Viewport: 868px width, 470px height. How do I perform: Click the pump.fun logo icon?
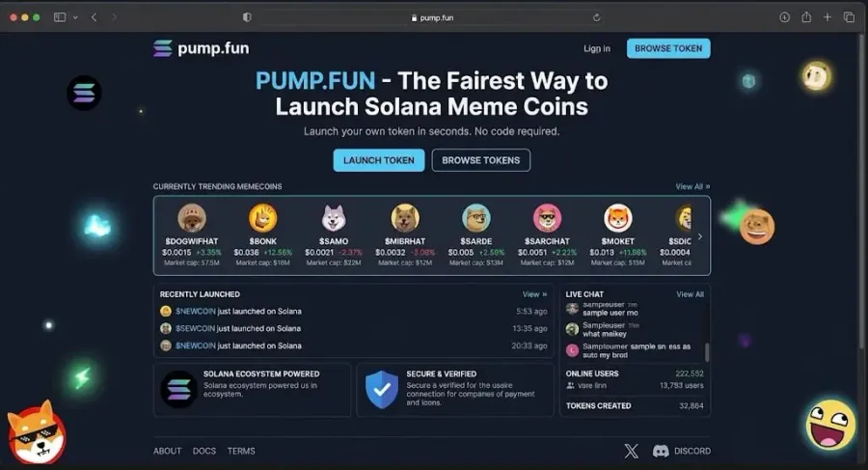(x=163, y=48)
